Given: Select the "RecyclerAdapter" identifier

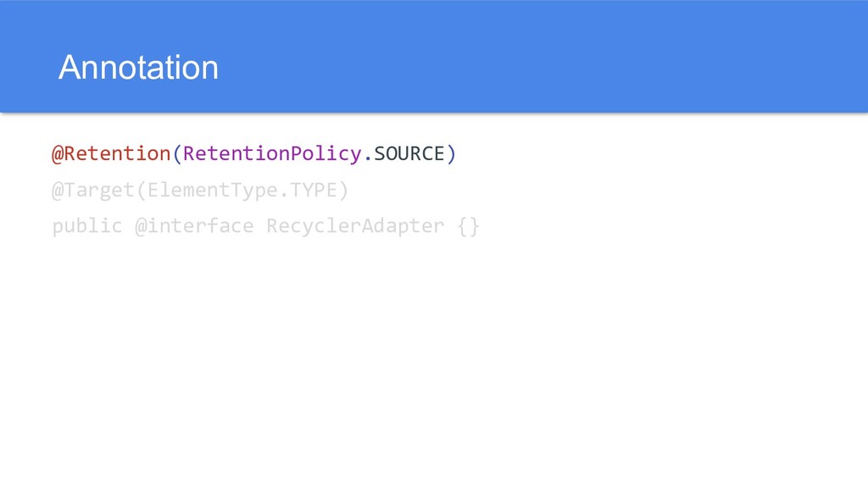Looking at the screenshot, I should 355,227.
